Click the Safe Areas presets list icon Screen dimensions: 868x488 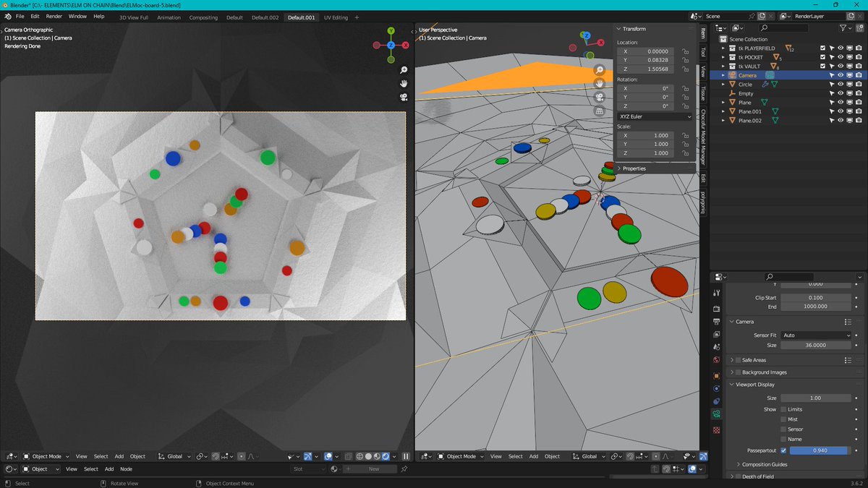[x=848, y=360]
